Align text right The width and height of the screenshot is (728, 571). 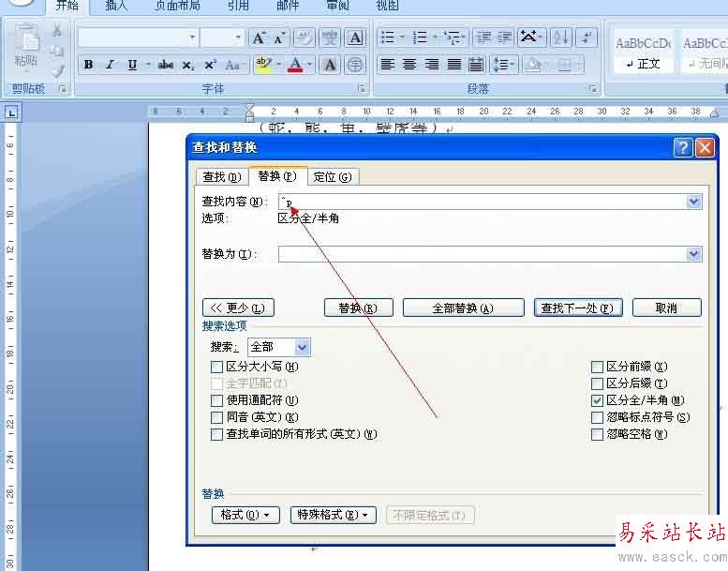click(431, 65)
